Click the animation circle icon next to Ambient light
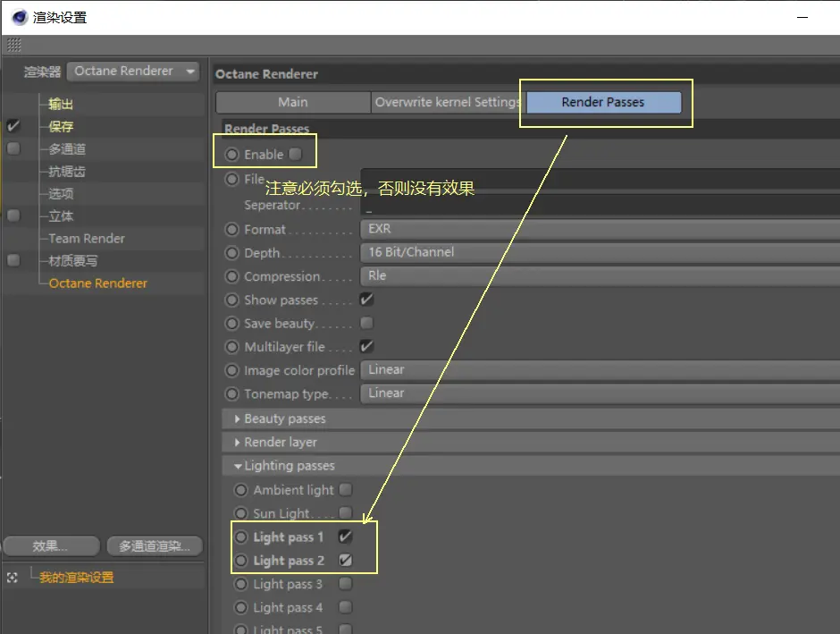Image resolution: width=840 pixels, height=634 pixels. click(241, 490)
